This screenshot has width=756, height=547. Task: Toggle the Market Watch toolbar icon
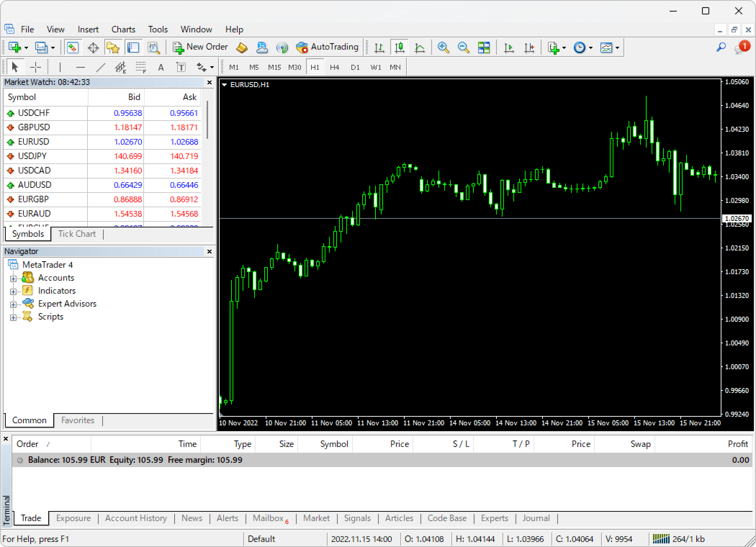point(73,48)
